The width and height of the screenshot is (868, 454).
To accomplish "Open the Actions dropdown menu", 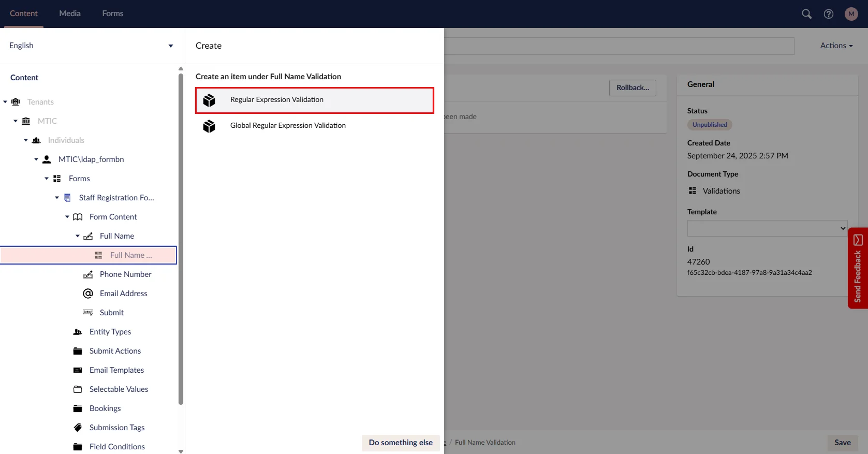I will click(836, 46).
